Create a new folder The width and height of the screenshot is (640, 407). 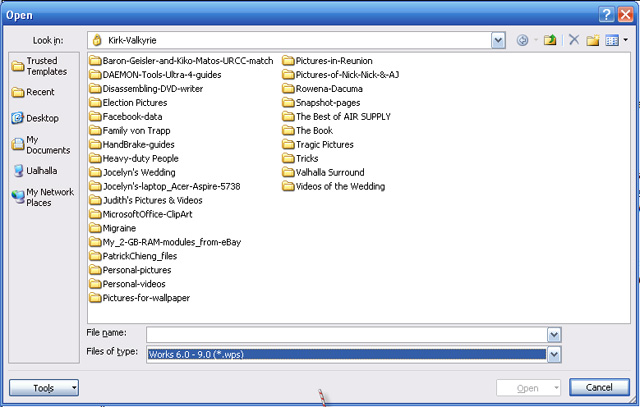click(592, 40)
